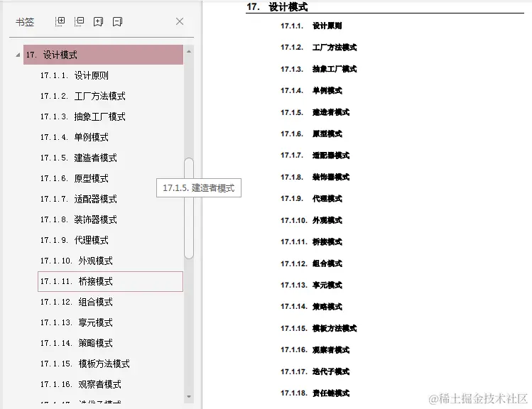This screenshot has width=532, height=409.
Task: Click the delete bookmark icon
Action: 117,22
